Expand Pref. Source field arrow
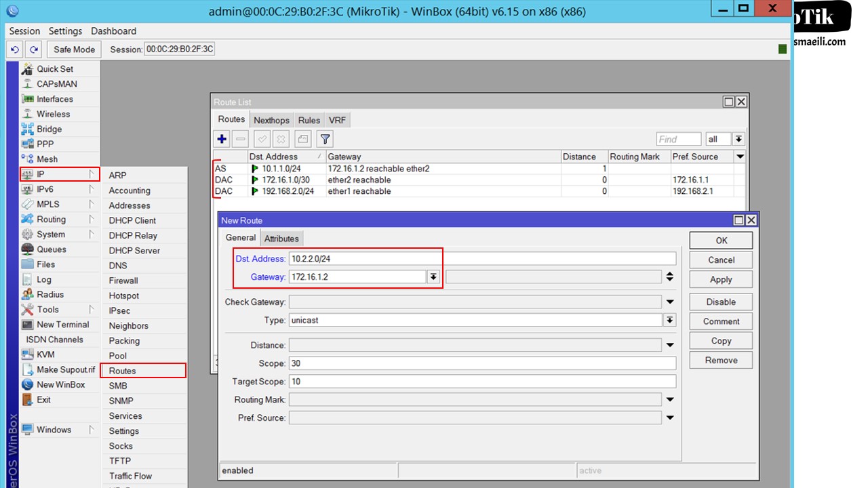 coord(670,418)
